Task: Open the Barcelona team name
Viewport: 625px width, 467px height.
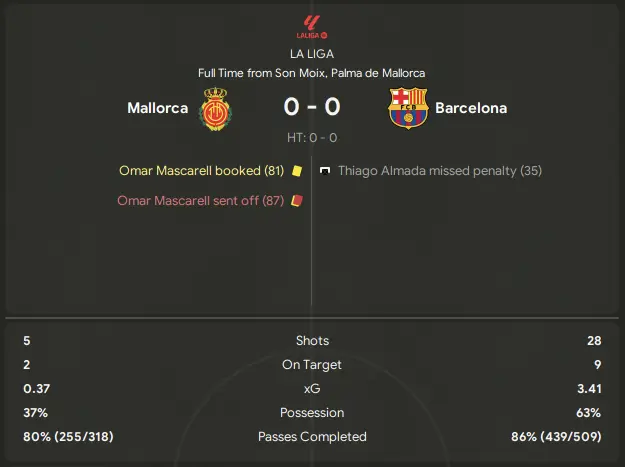Action: click(x=471, y=108)
